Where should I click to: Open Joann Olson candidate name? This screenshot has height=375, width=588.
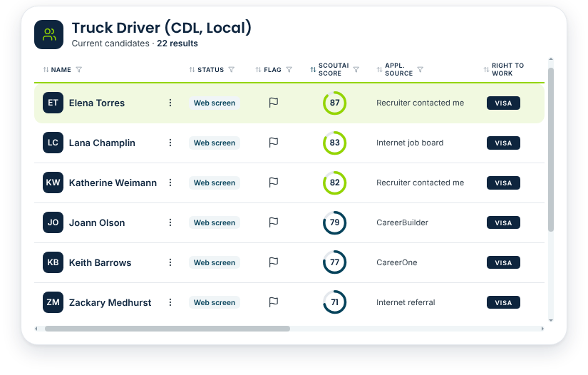coord(97,223)
